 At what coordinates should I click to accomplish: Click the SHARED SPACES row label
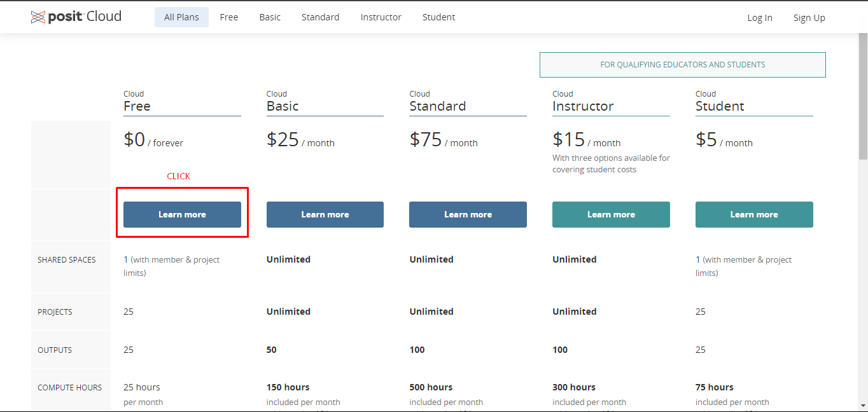pos(67,259)
